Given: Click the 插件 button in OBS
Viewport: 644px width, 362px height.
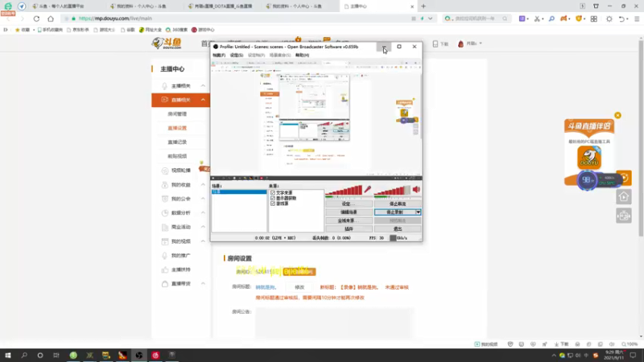Looking at the screenshot, I should pyautogui.click(x=349, y=229).
